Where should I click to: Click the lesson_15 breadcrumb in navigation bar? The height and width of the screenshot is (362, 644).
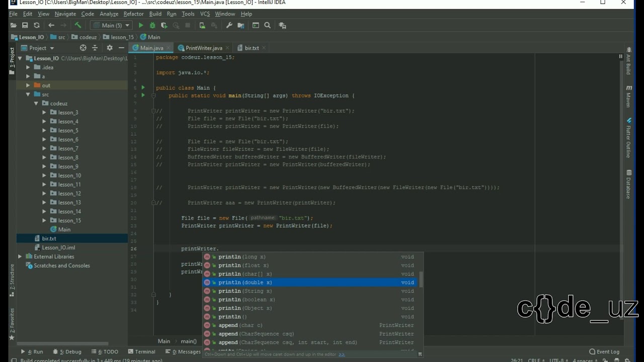[x=119, y=37]
